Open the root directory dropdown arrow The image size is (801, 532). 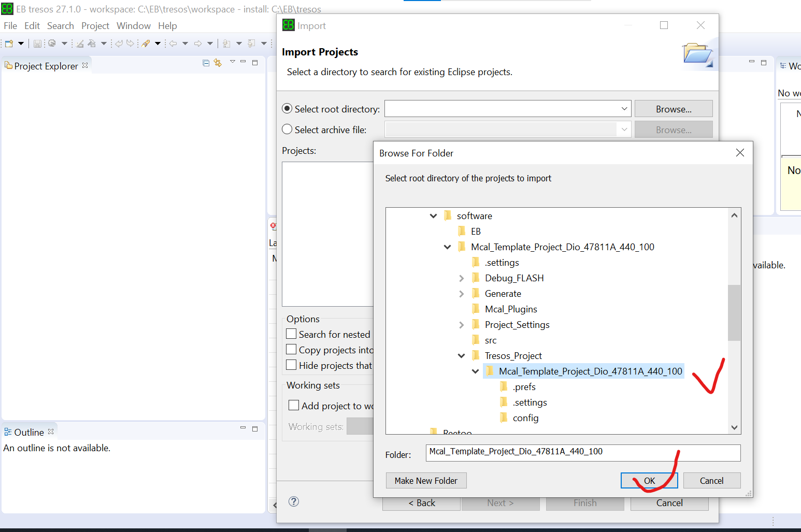click(624, 109)
